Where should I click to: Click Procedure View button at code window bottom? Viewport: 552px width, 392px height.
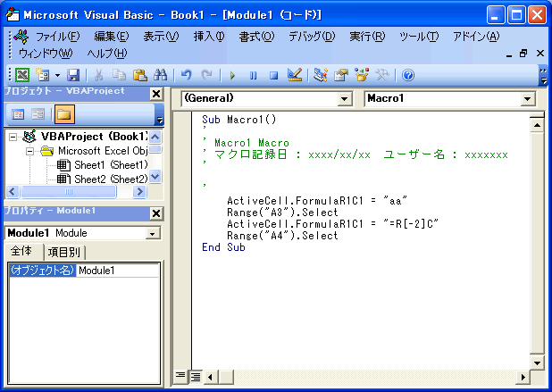coord(180,376)
